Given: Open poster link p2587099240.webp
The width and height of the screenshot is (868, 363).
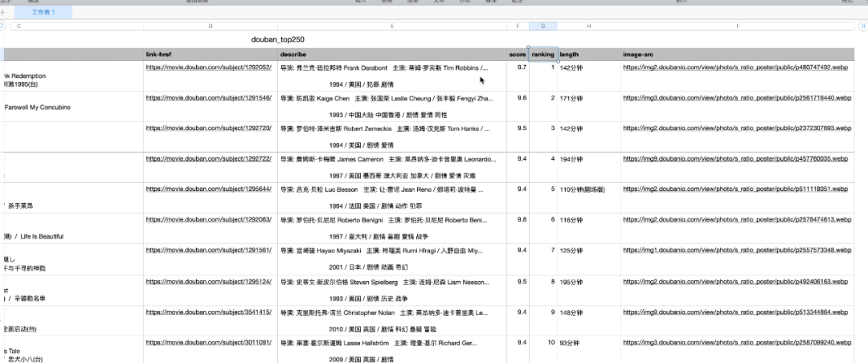Looking at the screenshot, I should tap(737, 343).
